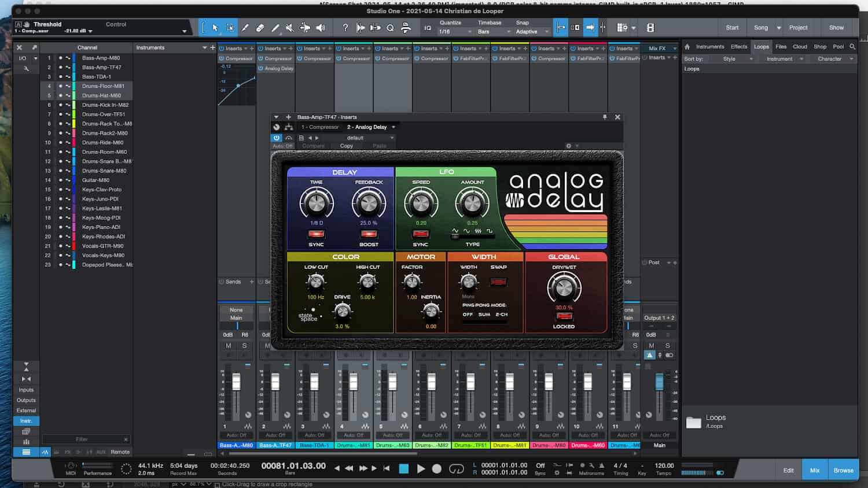Open the wrench settings in console sidebar
Image resolution: width=868 pixels, height=488 pixels.
coord(26,69)
